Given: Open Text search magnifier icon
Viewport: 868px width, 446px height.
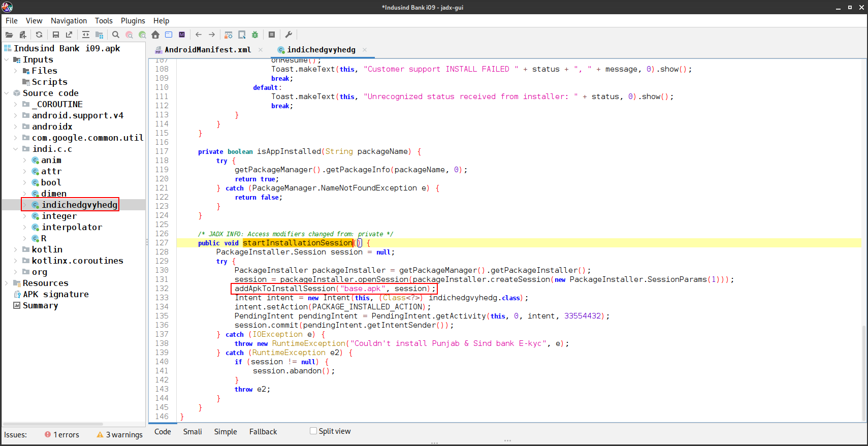Looking at the screenshot, I should point(116,35).
